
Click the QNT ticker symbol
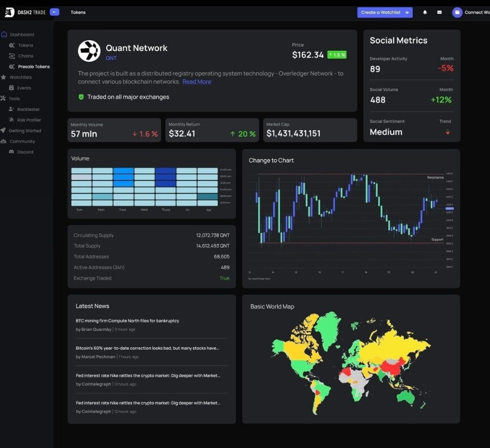[111, 58]
